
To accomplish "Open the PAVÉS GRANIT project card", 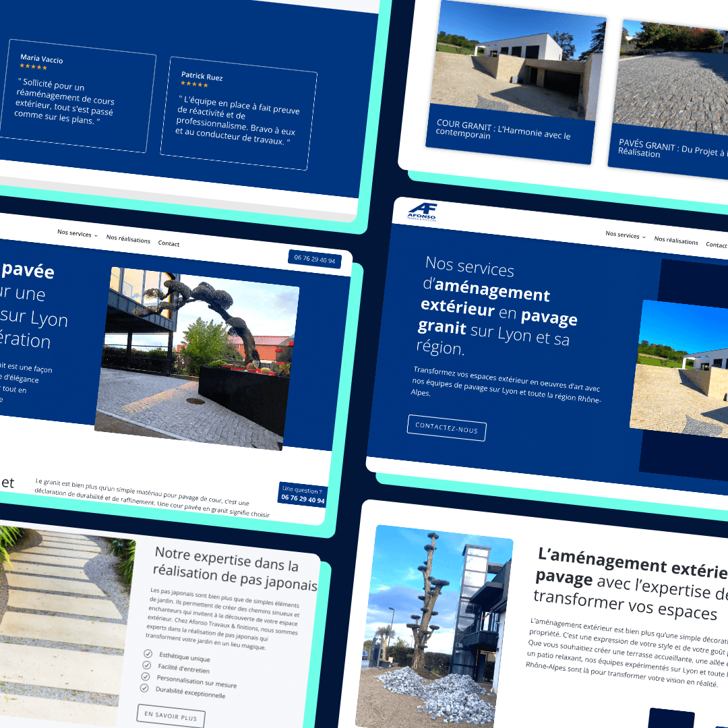I will click(669, 98).
